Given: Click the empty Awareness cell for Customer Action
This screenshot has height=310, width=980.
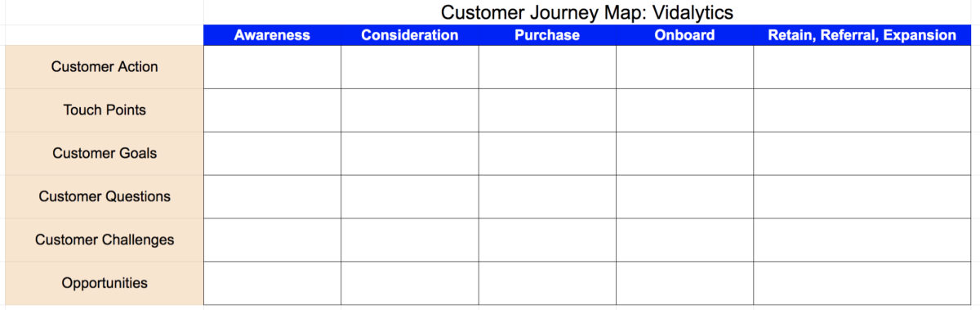Looking at the screenshot, I should (272, 67).
